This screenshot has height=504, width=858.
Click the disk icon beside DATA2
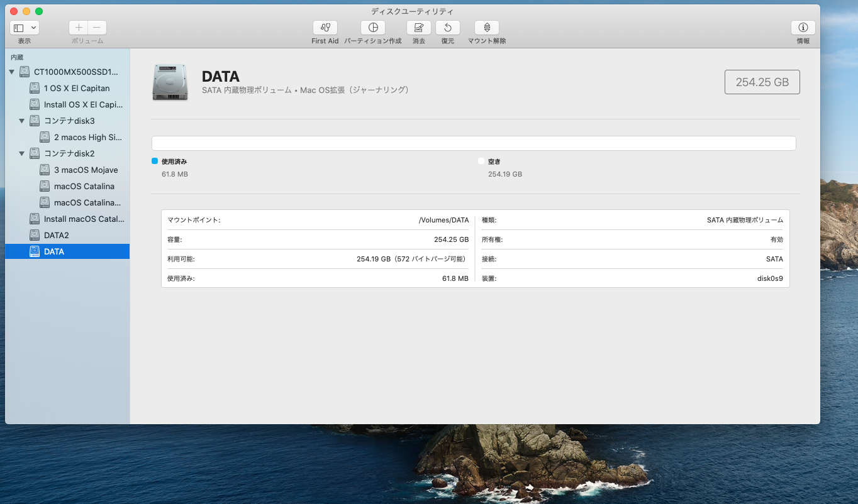click(34, 235)
